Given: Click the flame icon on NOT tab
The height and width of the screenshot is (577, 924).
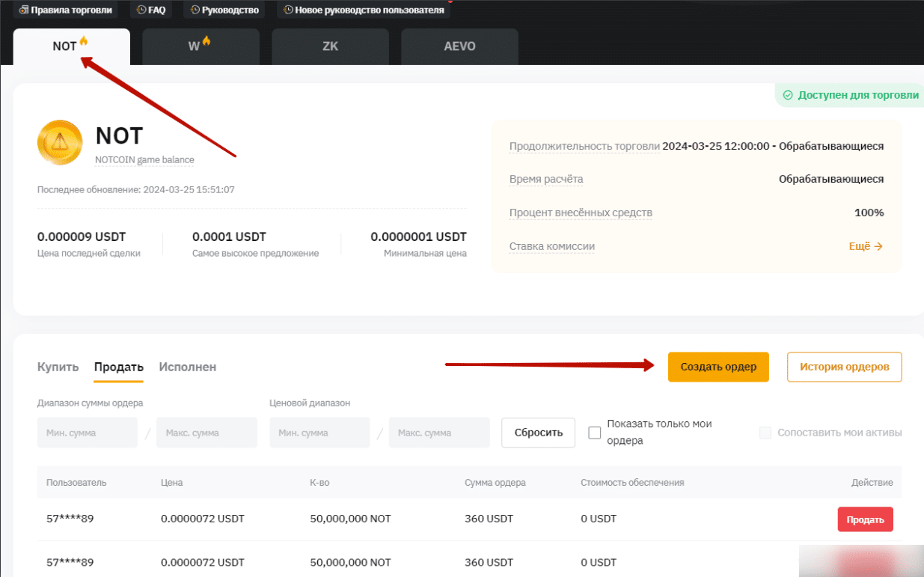Looking at the screenshot, I should pyautogui.click(x=84, y=41).
